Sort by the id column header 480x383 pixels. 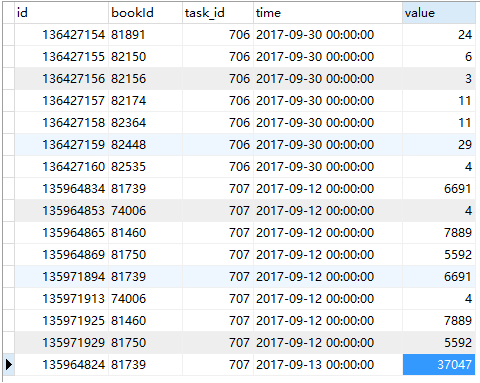click(x=61, y=13)
